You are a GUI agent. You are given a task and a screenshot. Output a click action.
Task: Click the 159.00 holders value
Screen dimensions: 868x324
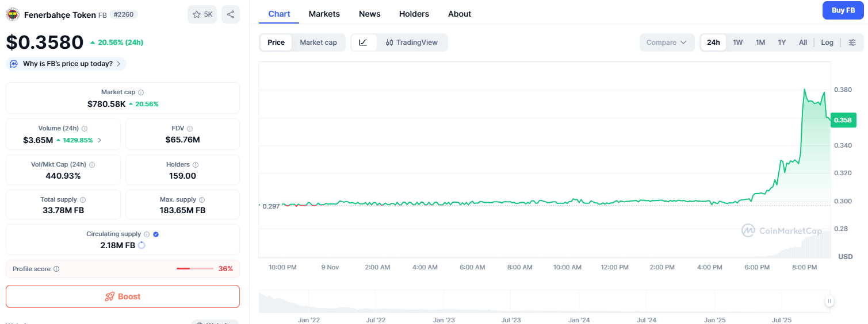(182, 176)
